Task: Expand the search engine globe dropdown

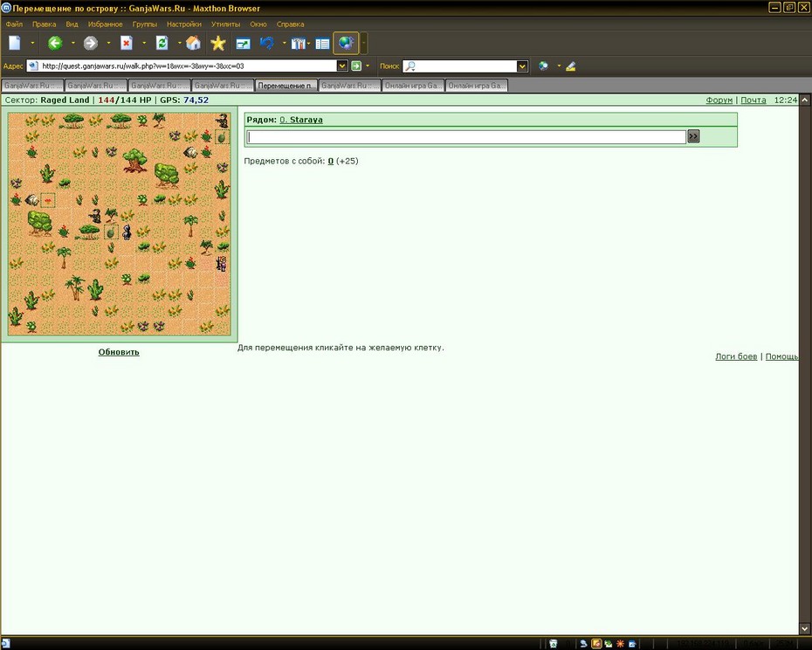Action: click(559, 66)
